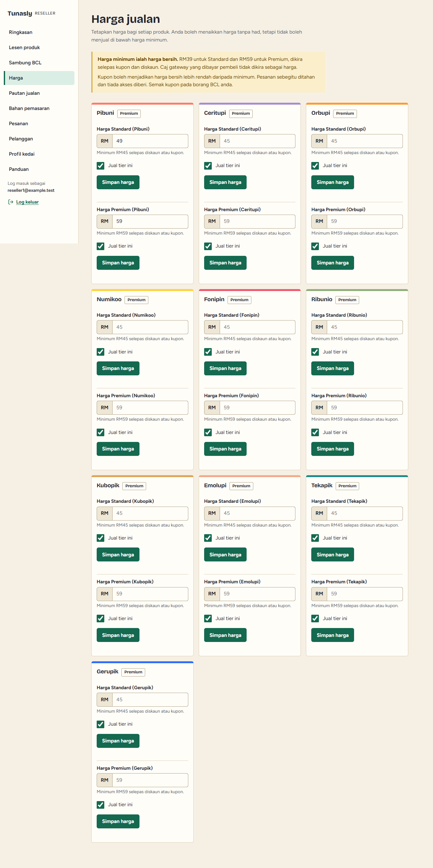The height and width of the screenshot is (868, 433).
Task: Disable Jual tier ini for Standard Fonipin
Action: (x=208, y=352)
